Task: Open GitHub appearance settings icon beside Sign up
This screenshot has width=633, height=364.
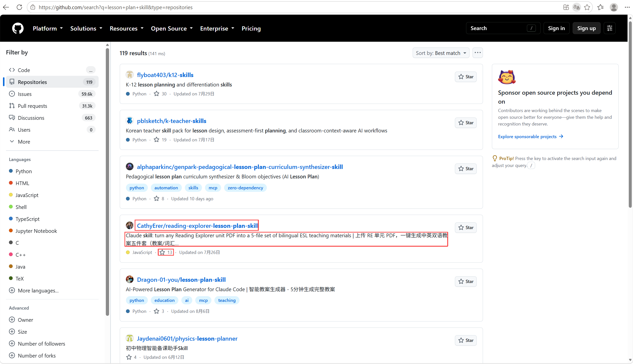Action: (x=609, y=28)
